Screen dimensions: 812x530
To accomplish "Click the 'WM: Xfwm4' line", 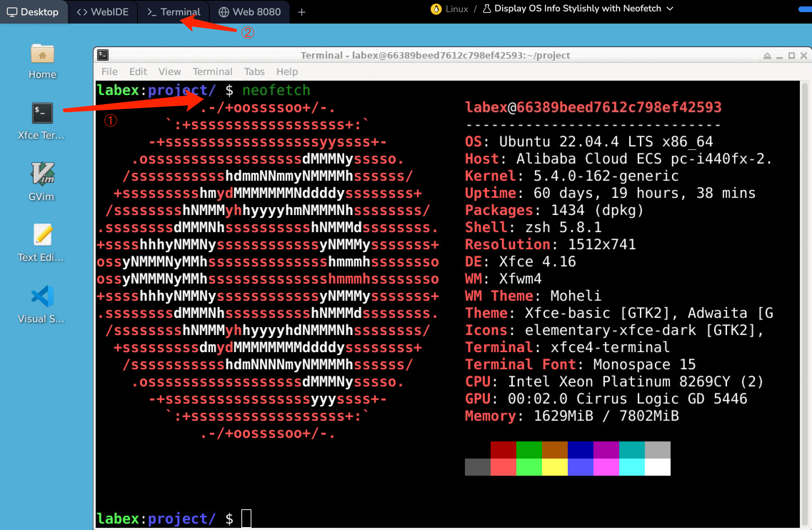I will tap(503, 279).
